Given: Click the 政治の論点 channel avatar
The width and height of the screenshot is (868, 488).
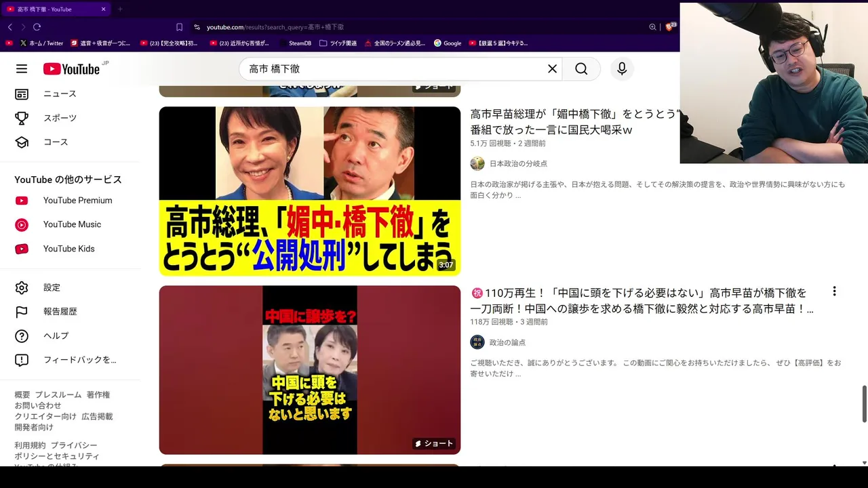Looking at the screenshot, I should (477, 342).
